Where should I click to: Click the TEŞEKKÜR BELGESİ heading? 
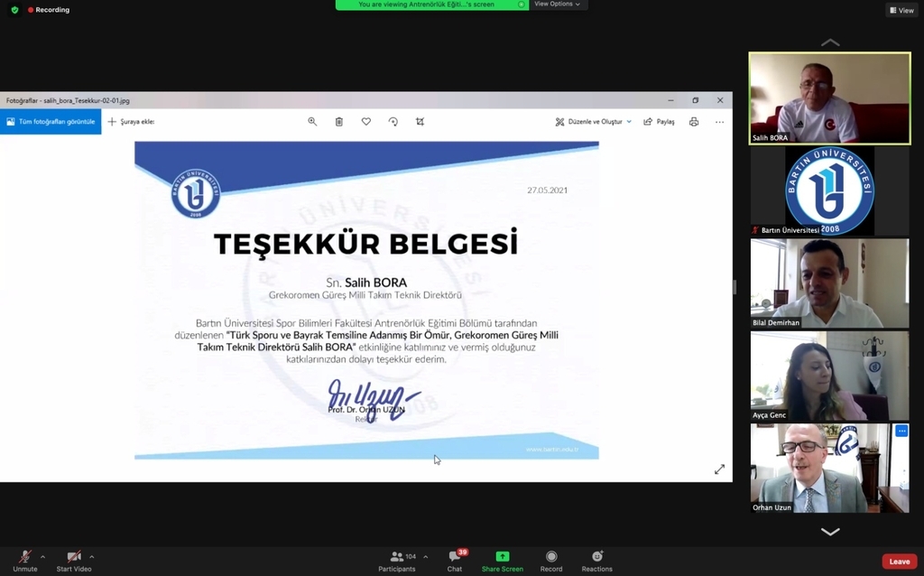(x=365, y=244)
